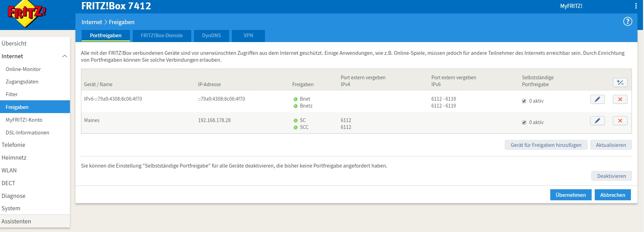Delete the IPv6 device port sharing entry
Viewport: 644px width, 232px height.
coord(620,100)
